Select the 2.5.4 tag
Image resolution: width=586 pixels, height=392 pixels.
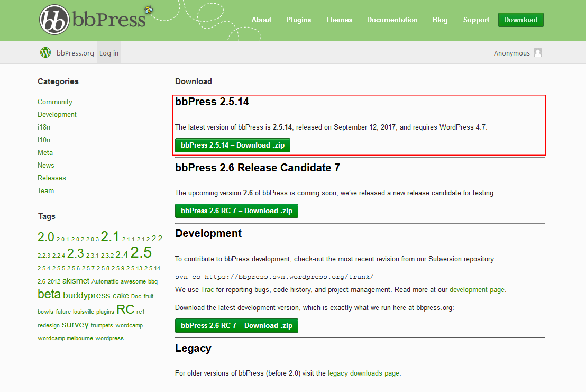click(44, 268)
